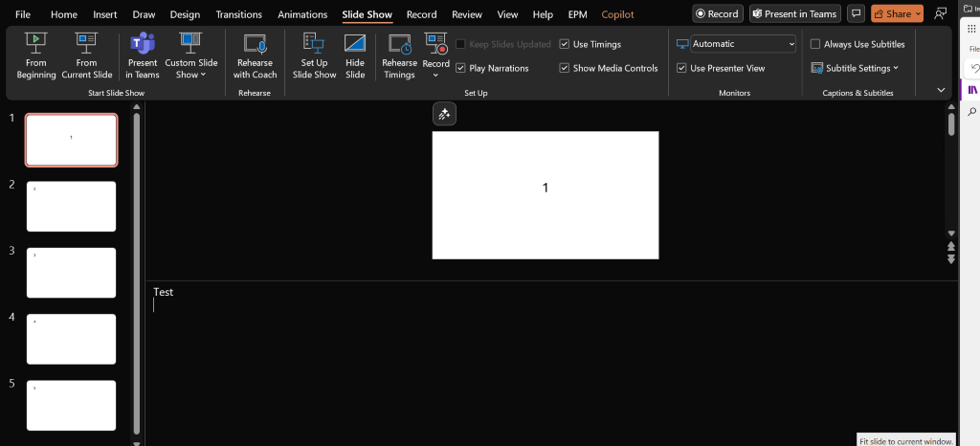The height and width of the screenshot is (446, 980).
Task: Open the Copilot tab
Action: (x=617, y=14)
